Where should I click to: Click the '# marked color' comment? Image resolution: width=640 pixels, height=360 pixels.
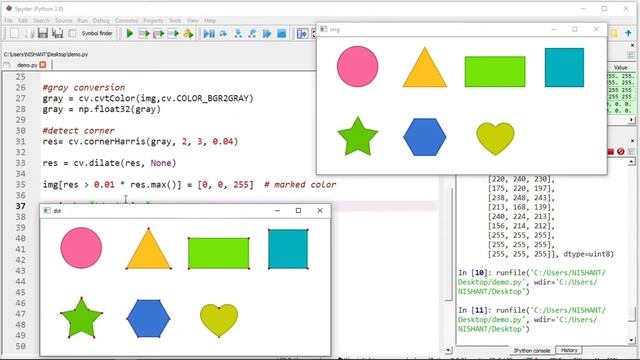pos(300,184)
